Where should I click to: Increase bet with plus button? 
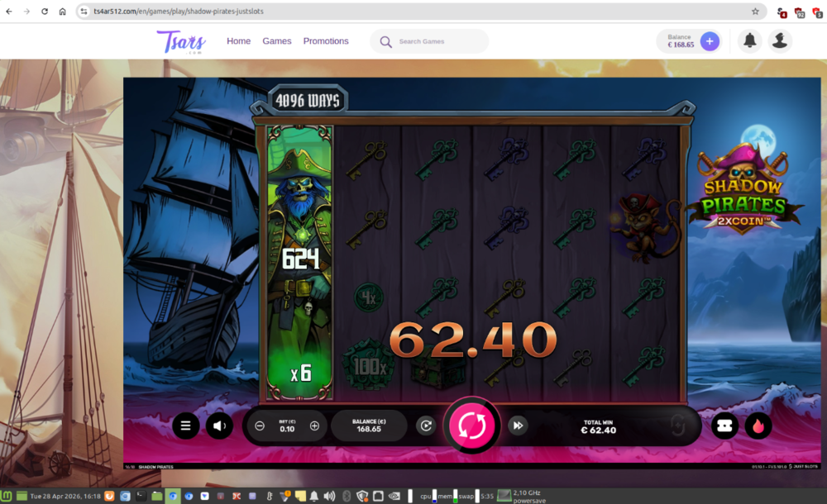[314, 426]
